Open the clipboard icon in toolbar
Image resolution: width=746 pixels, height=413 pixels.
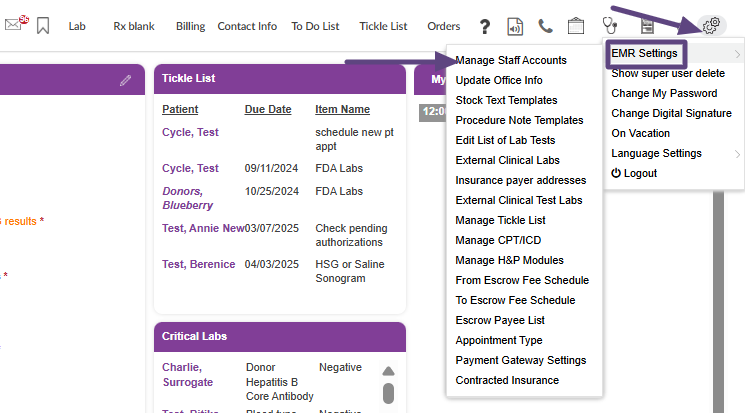[575, 26]
